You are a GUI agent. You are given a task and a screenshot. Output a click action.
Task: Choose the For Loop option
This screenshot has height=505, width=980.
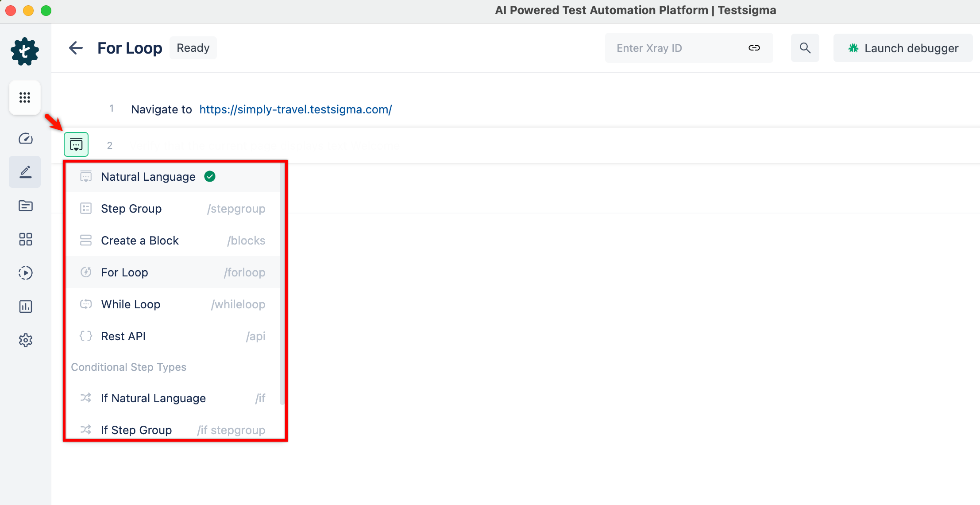173,272
